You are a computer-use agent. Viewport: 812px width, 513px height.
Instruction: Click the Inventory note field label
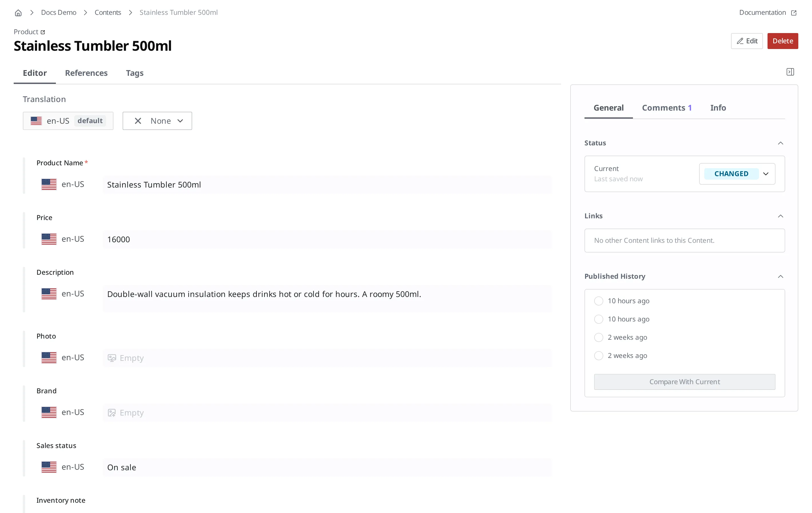tap(61, 500)
